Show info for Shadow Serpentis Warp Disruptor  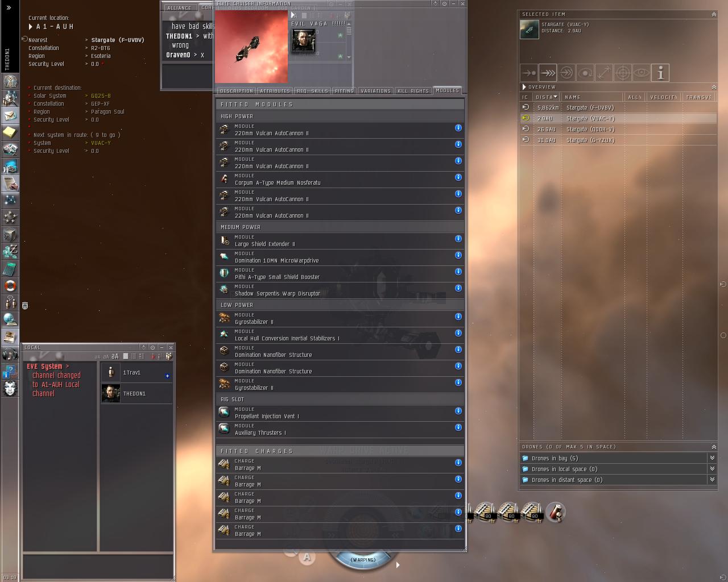tap(458, 288)
